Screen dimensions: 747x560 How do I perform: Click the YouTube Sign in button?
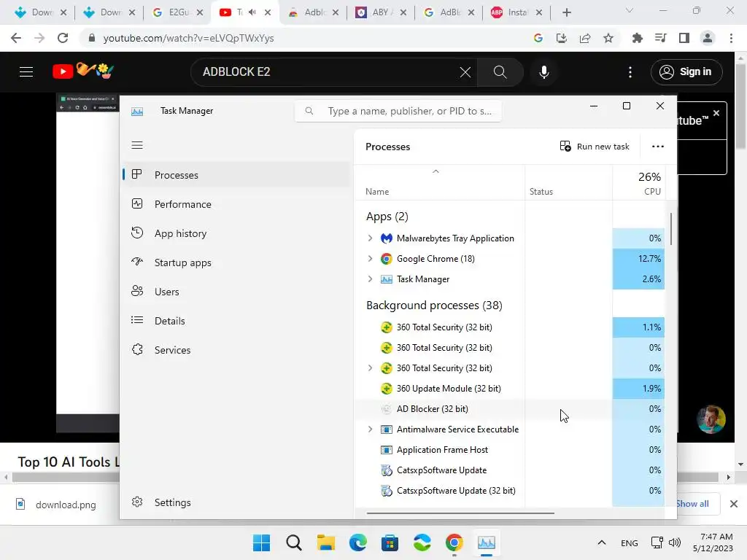point(686,72)
